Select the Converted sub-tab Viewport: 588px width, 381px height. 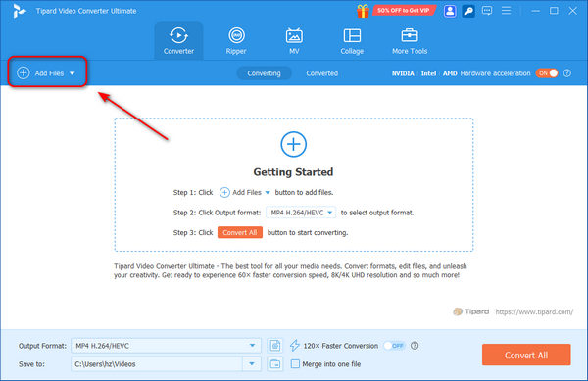pyautogui.click(x=322, y=73)
